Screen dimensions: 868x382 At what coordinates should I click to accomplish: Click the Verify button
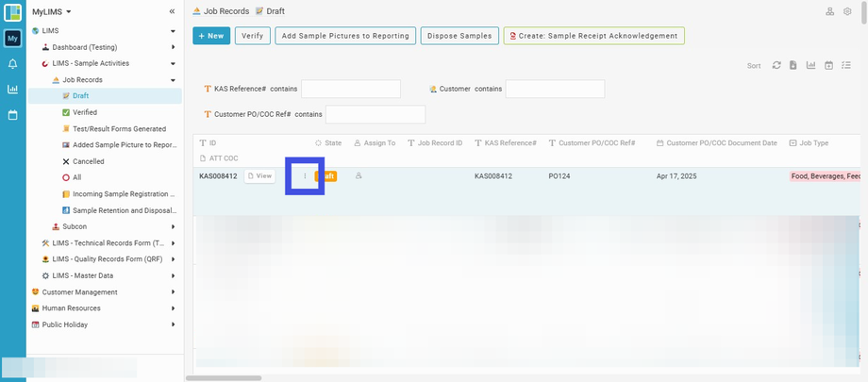click(x=253, y=36)
